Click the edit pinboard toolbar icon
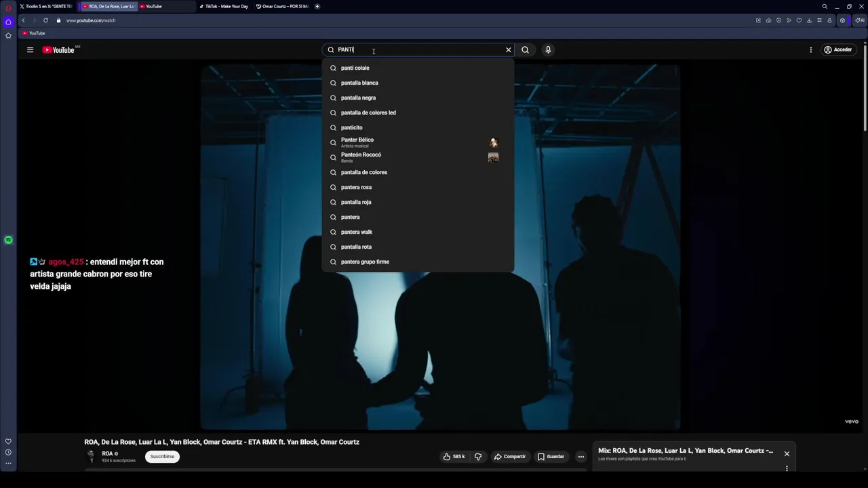This screenshot has height=488, width=868. tap(758, 20)
